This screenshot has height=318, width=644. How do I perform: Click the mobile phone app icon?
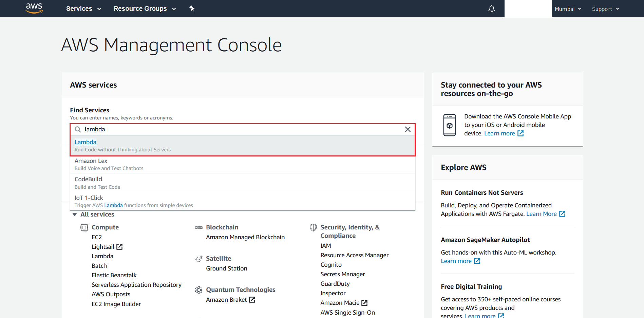tap(450, 125)
